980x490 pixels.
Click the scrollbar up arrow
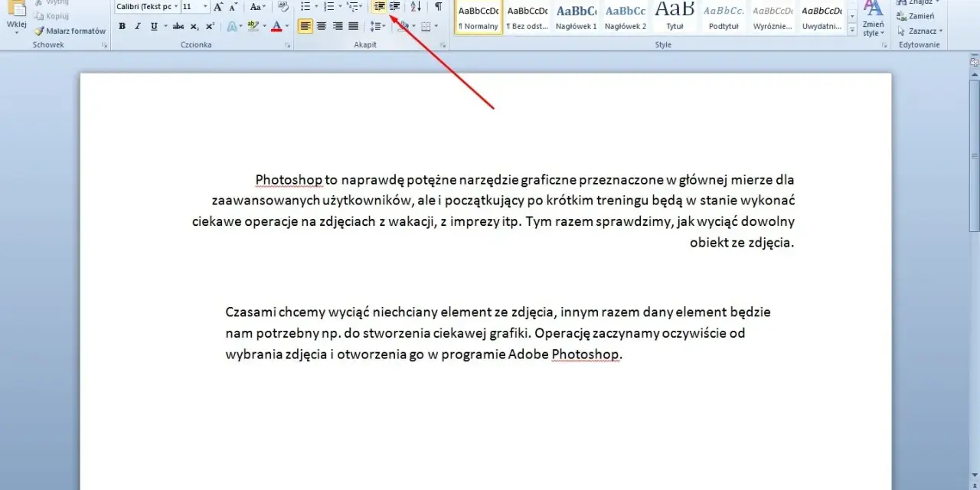(974, 75)
